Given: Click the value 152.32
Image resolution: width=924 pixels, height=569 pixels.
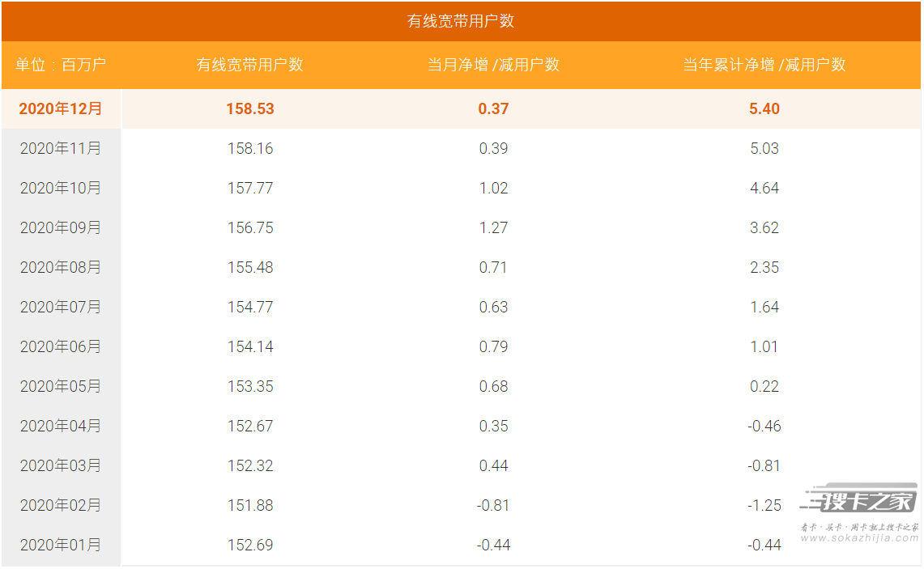Looking at the screenshot, I should tap(250, 465).
